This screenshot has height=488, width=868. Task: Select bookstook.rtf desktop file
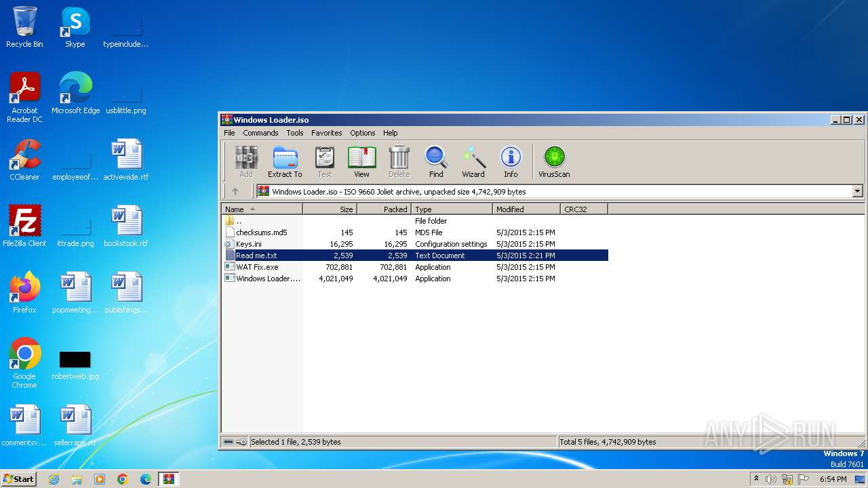coord(126,226)
